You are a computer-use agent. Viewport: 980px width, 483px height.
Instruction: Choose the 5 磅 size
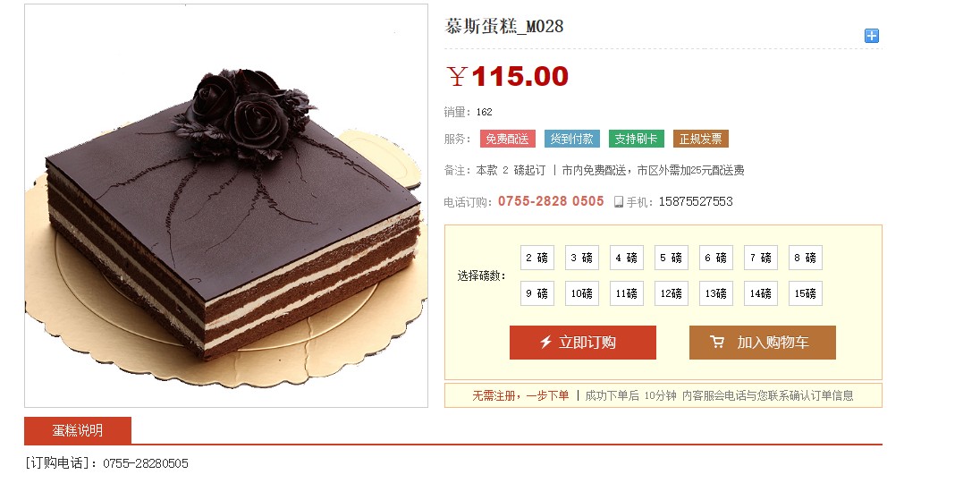(672, 258)
